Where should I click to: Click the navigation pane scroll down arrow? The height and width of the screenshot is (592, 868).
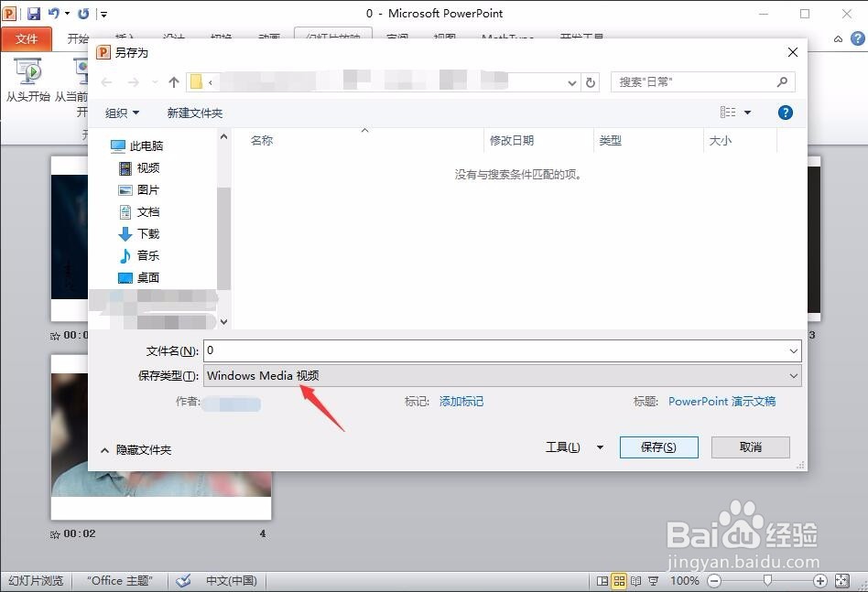(x=223, y=321)
